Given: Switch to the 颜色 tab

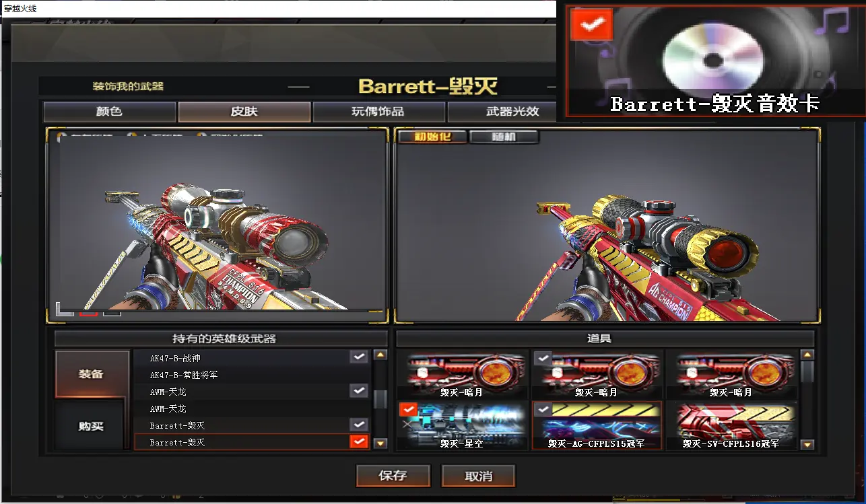Looking at the screenshot, I should (109, 112).
